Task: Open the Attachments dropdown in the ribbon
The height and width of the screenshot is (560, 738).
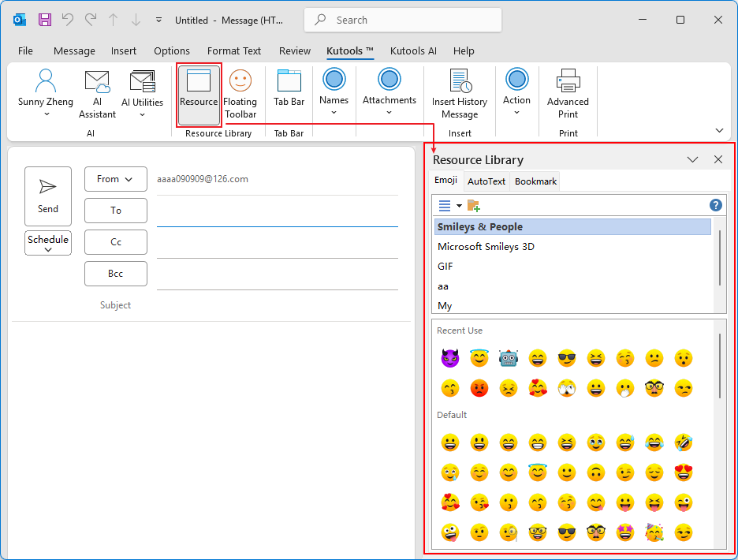Action: (389, 91)
